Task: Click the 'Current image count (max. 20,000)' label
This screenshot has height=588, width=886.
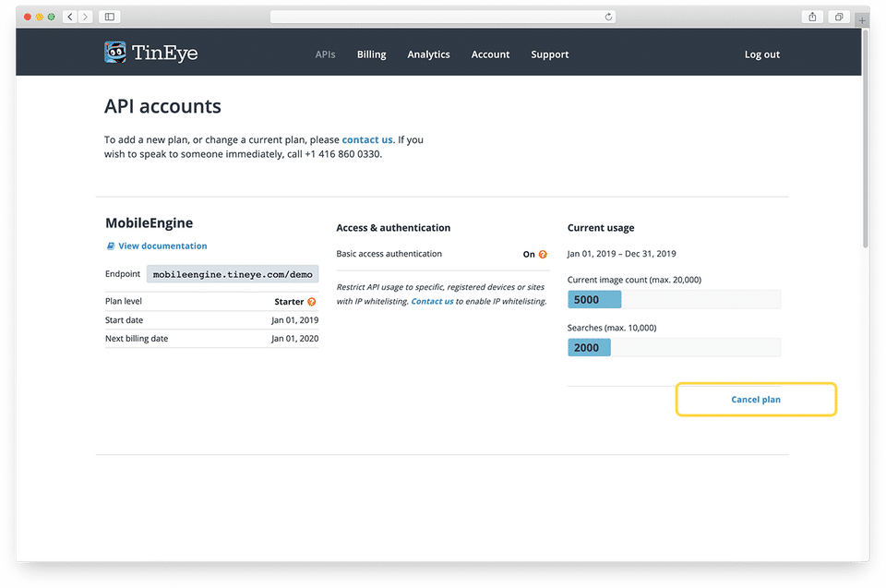Action: [635, 280]
